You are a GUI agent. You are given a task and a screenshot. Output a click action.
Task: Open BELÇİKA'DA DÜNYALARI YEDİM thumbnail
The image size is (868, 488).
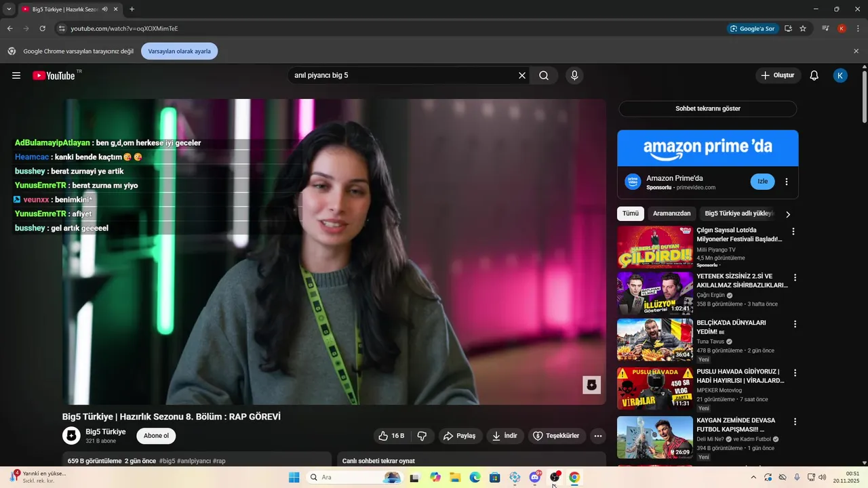655,340
